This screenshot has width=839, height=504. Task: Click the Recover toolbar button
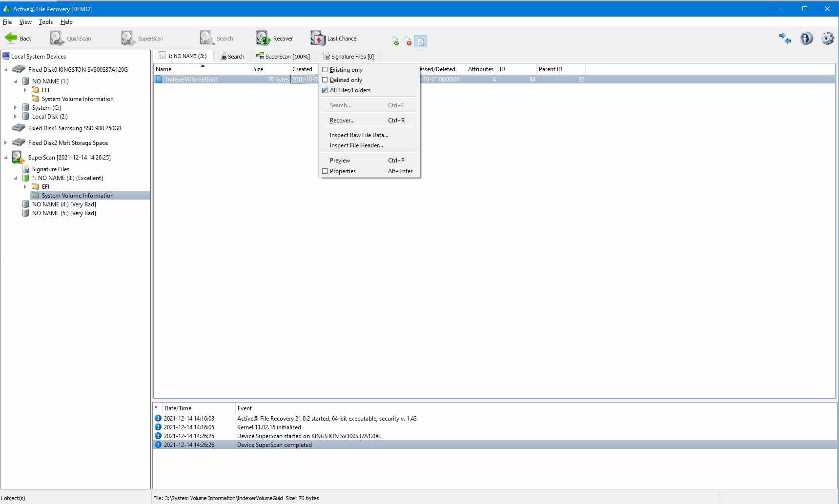275,38
